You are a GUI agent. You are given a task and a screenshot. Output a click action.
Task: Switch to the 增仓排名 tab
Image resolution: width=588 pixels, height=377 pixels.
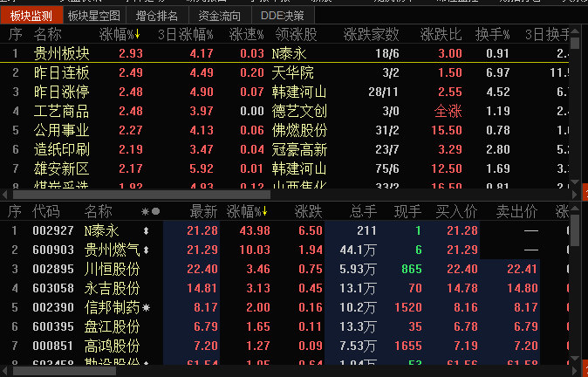coord(156,16)
